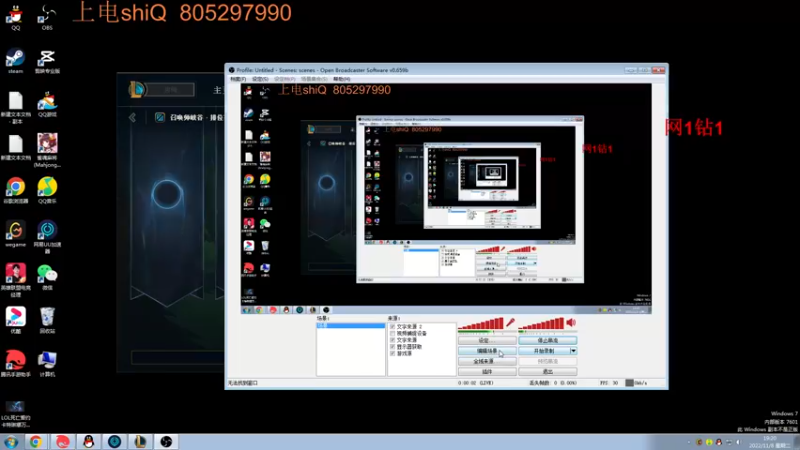Mute the microphone in OBS

pyautogui.click(x=510, y=323)
